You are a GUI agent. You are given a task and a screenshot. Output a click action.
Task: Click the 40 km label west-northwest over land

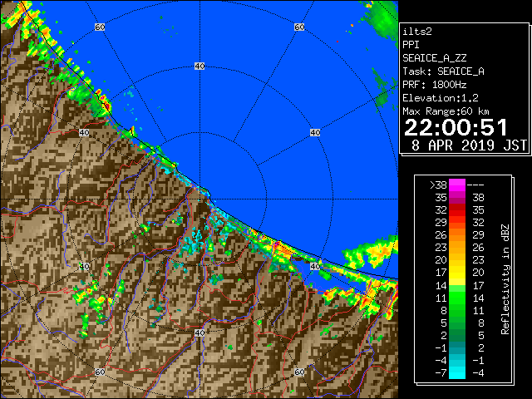(84, 132)
